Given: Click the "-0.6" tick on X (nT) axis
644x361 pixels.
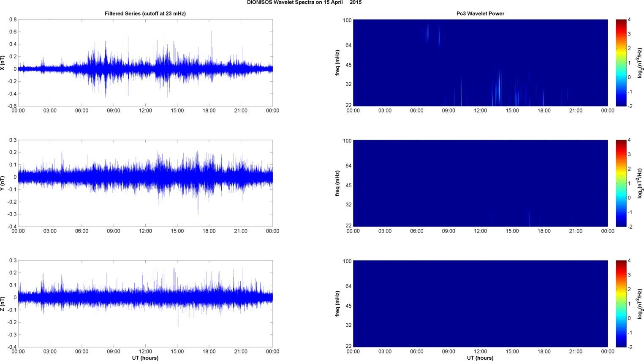Looking at the screenshot, I should pos(12,106).
